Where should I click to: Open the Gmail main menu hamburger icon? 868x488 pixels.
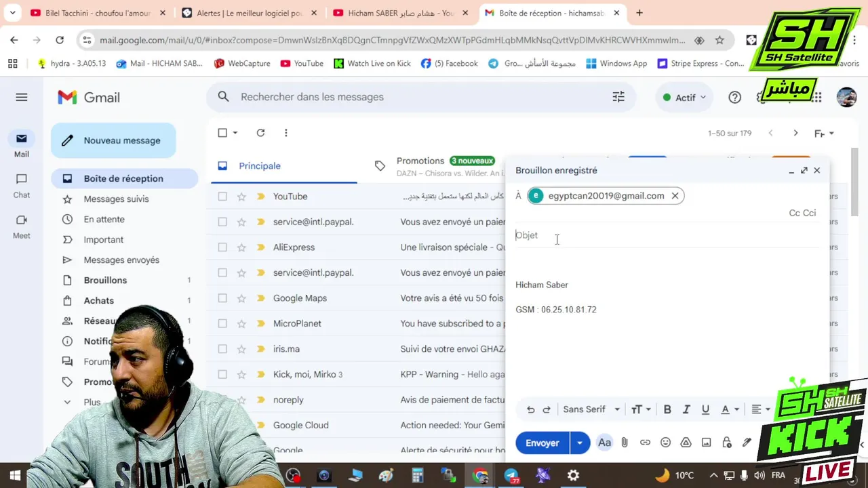click(x=22, y=98)
